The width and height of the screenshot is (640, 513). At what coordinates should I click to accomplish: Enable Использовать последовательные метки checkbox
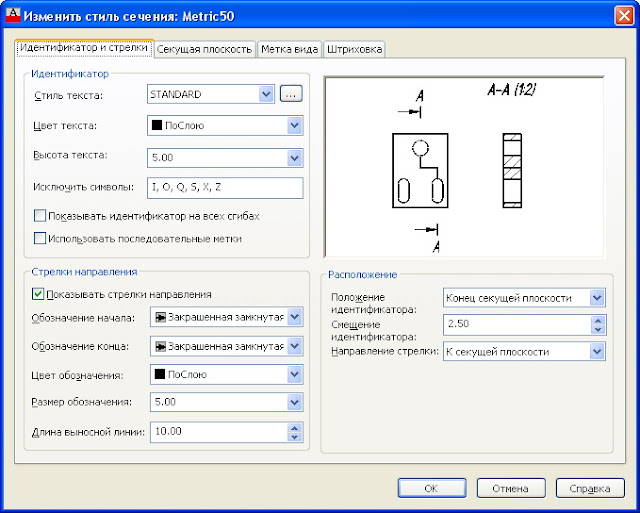pos(40,238)
